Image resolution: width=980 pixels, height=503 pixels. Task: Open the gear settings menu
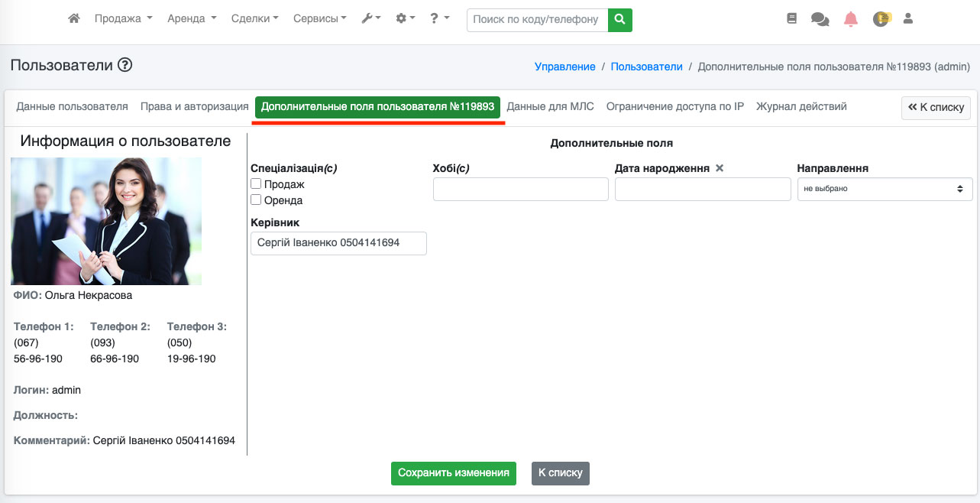tap(405, 18)
